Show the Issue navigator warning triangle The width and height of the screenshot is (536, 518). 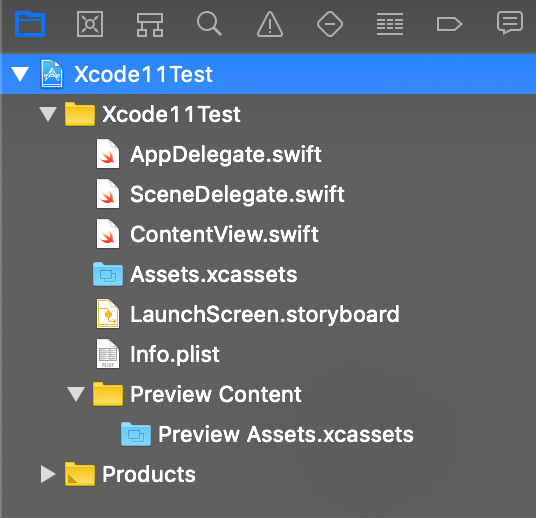pos(270,24)
